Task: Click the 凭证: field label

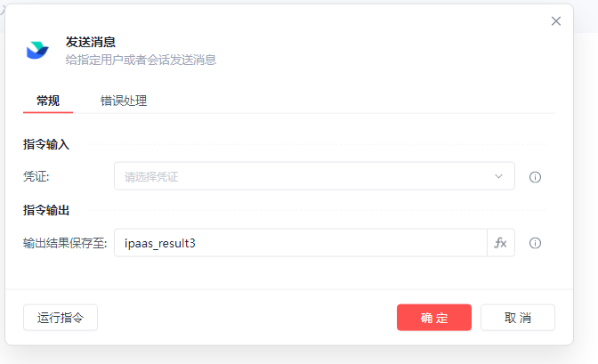Action: click(x=36, y=176)
